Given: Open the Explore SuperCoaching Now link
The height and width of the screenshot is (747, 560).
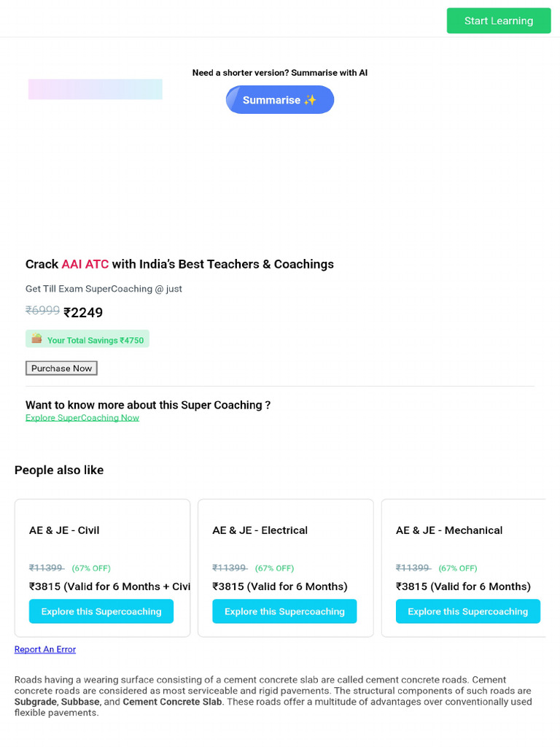Looking at the screenshot, I should pyautogui.click(x=82, y=418).
